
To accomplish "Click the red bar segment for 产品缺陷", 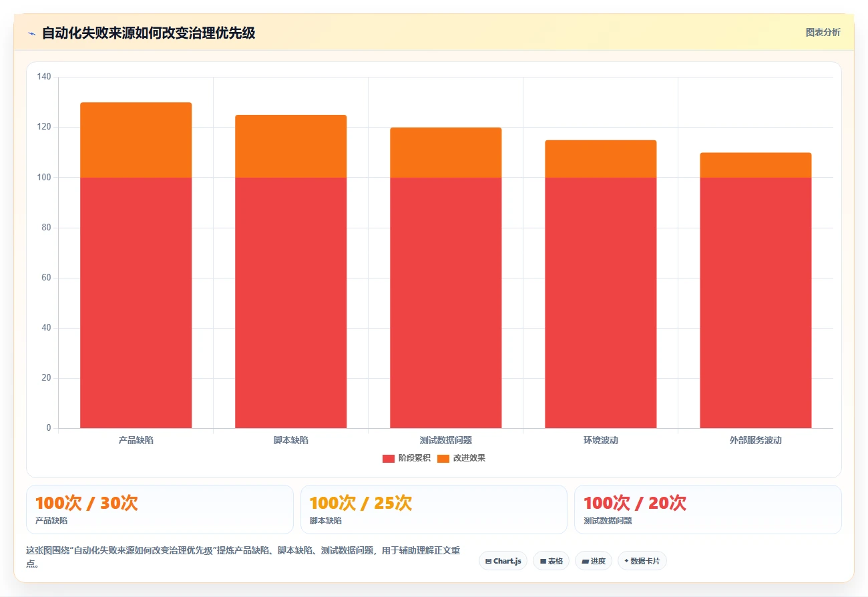I will (136, 303).
